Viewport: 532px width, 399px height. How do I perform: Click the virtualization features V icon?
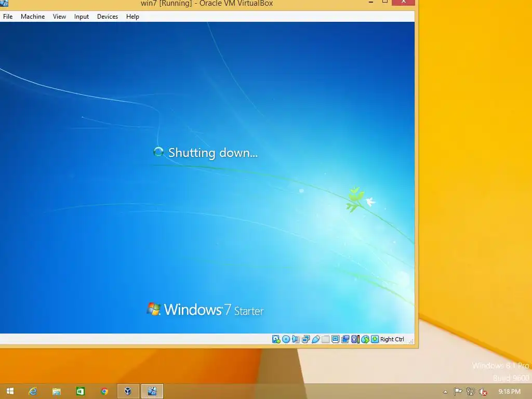pyautogui.click(x=355, y=339)
